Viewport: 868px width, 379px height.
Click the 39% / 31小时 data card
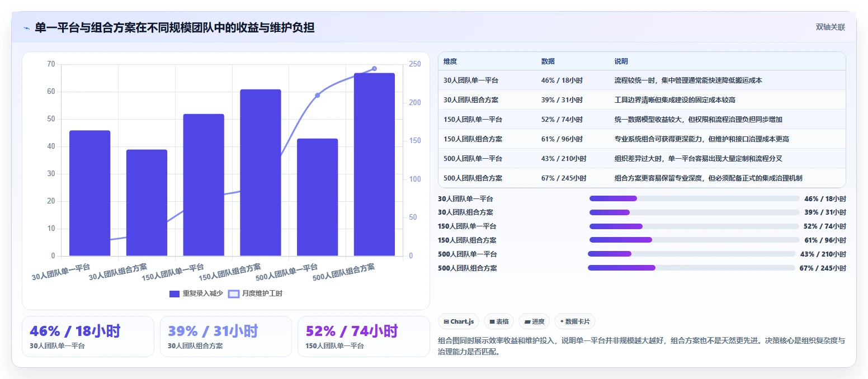coord(226,337)
